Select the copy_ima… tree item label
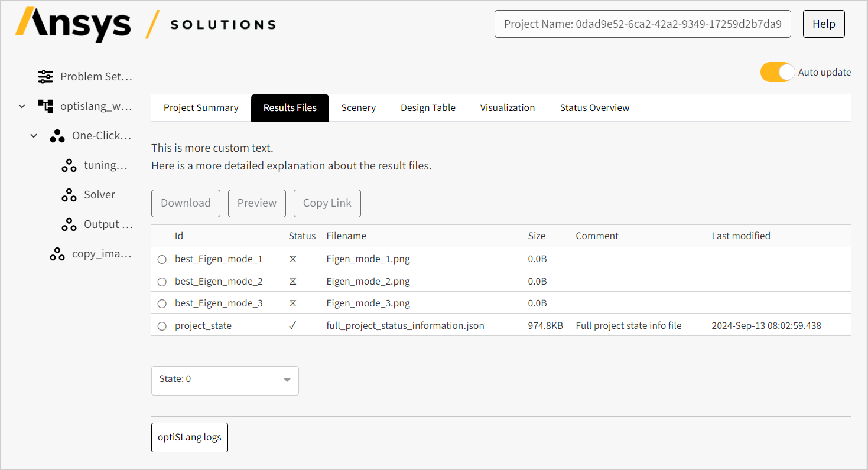Image resolution: width=868 pixels, height=470 pixels. point(102,254)
